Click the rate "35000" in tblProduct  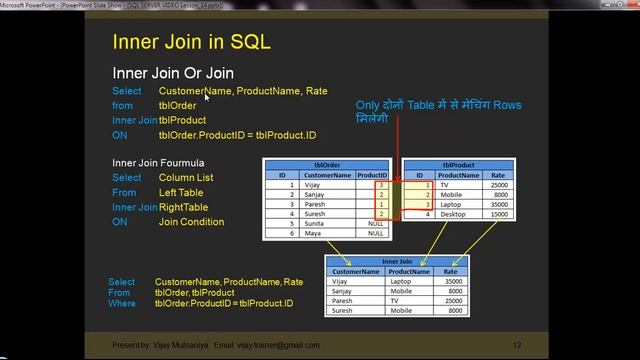(x=499, y=204)
